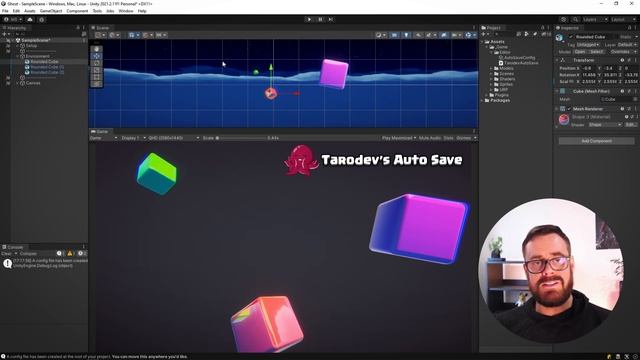Viewport: 640px width, 360px height.
Task: Open the GameObject menu
Action: (x=51, y=11)
